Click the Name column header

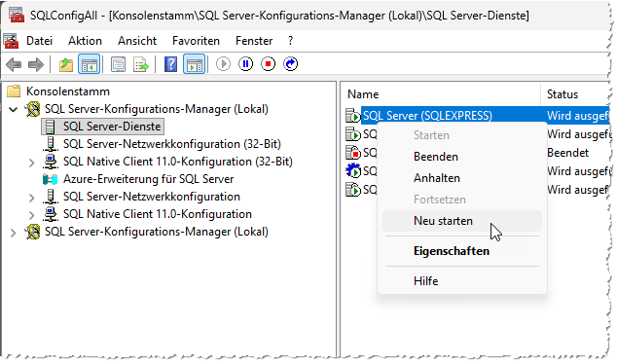coord(441,94)
